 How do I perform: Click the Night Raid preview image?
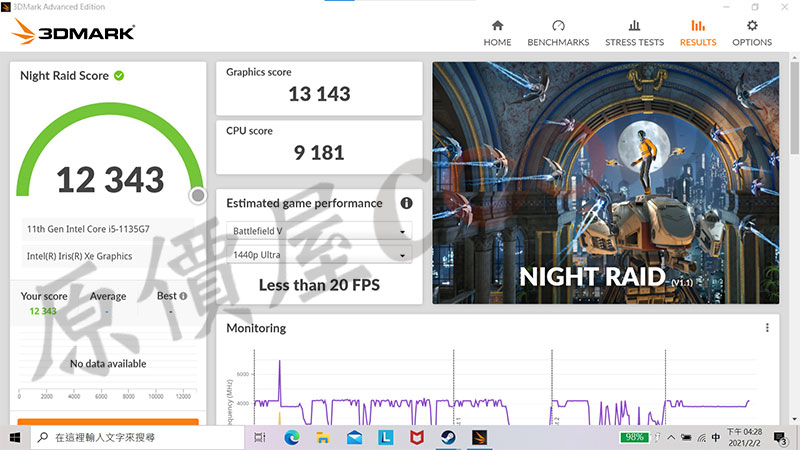pos(606,183)
